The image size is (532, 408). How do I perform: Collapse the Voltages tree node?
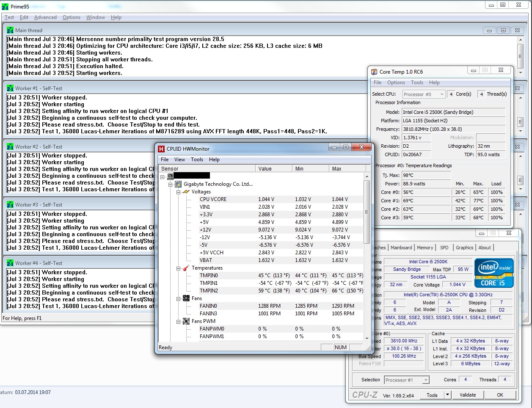(x=179, y=192)
